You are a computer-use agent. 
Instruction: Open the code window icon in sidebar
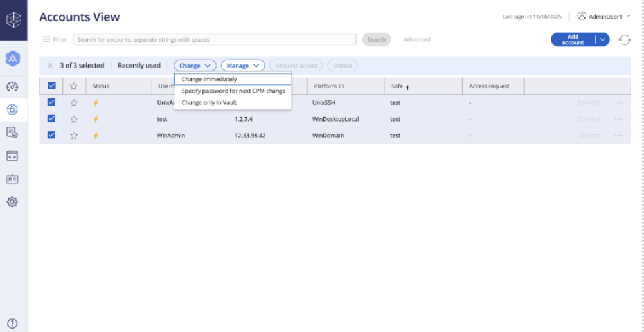click(12, 156)
